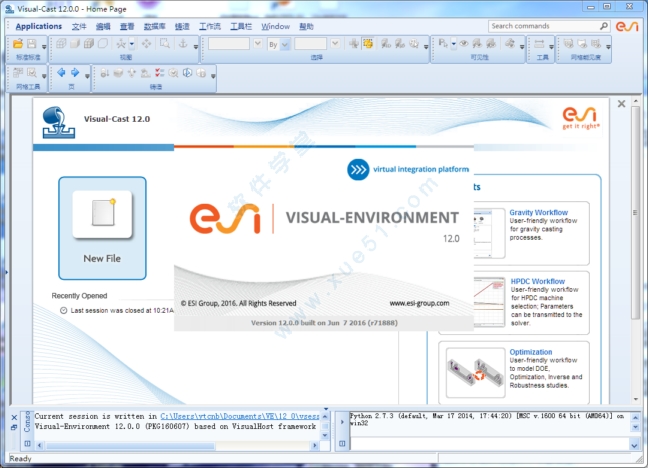Viewport: 648px width, 468px height.
Task: Select the wireframe cube view icon
Action: 61,43
